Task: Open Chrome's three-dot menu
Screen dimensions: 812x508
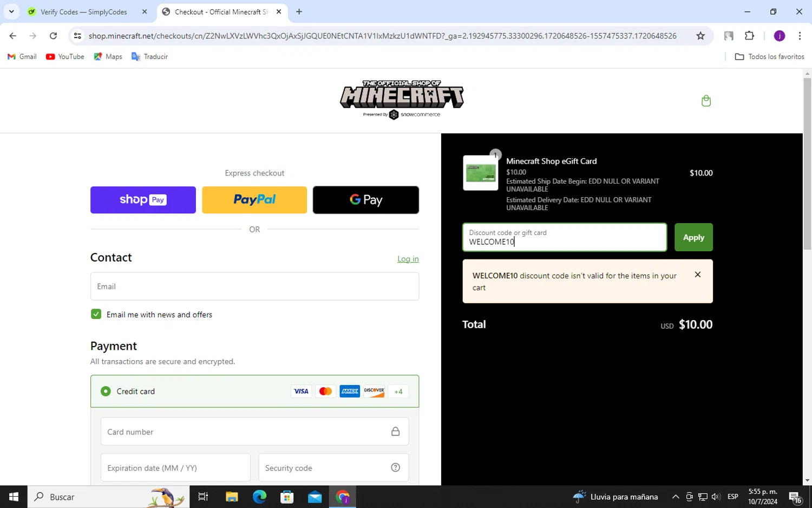Action: (x=800, y=36)
